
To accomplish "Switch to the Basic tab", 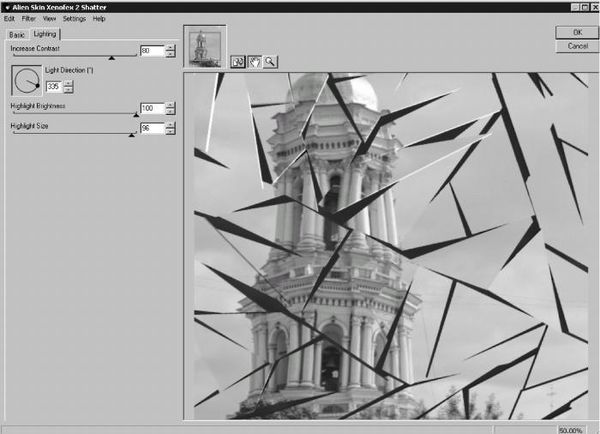I will pyautogui.click(x=17, y=34).
